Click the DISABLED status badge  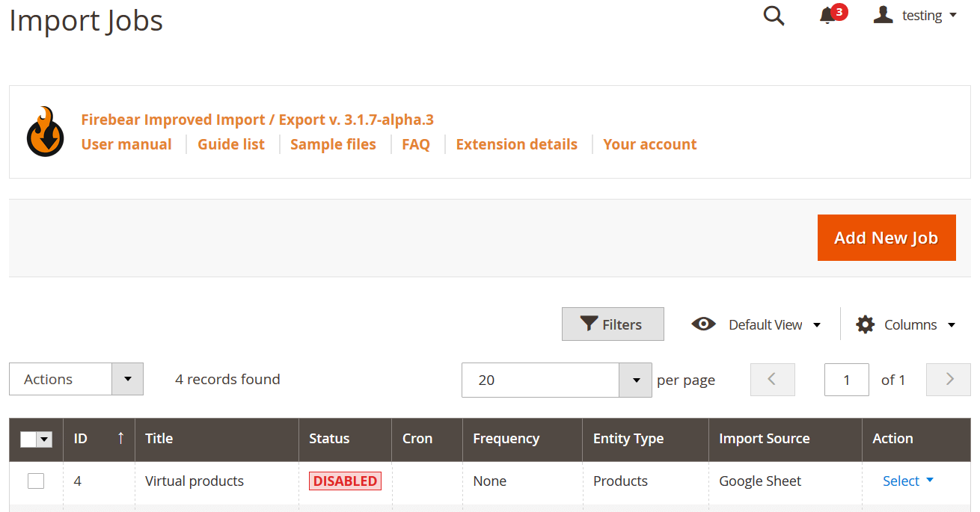point(345,481)
